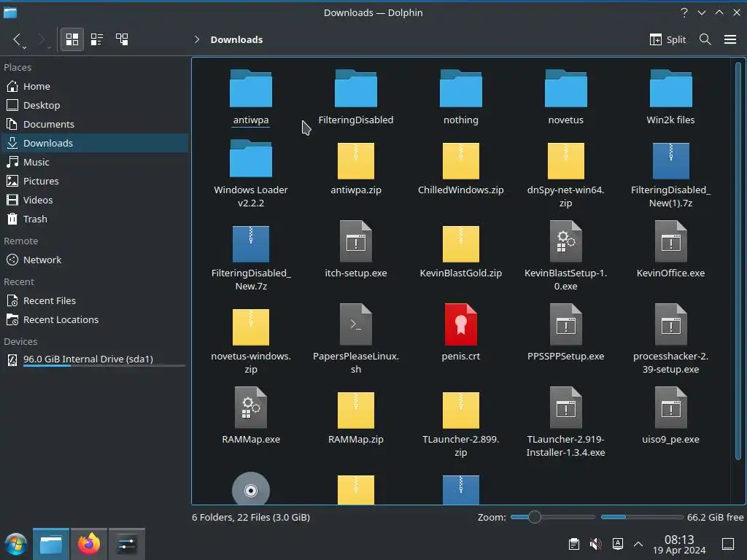Open Music in Places
The height and width of the screenshot is (560, 747).
click(94, 163)
